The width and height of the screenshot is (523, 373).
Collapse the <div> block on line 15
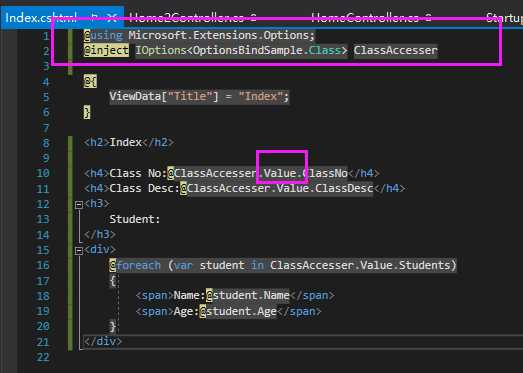pyautogui.click(x=79, y=251)
